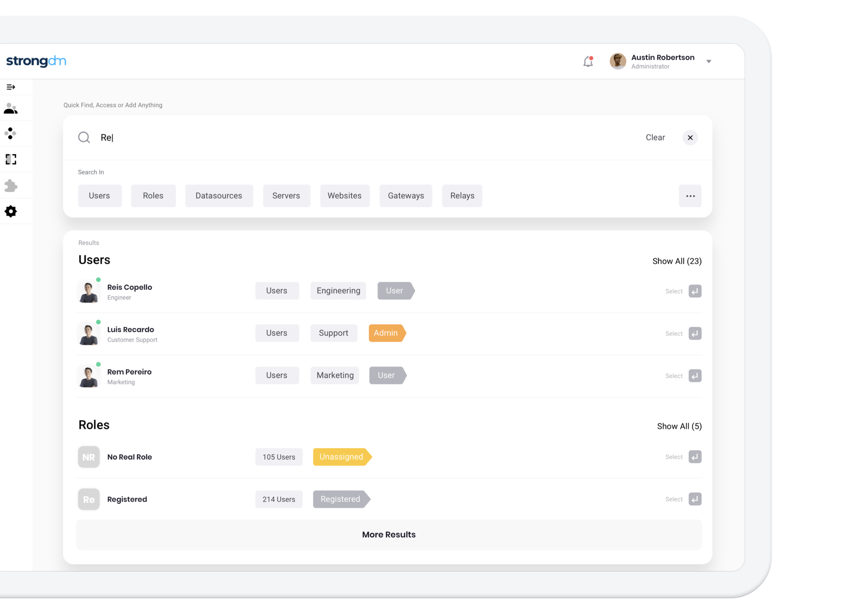The width and height of the screenshot is (866, 616).
Task: Click the enter icon for Reis Copello
Action: (x=695, y=291)
